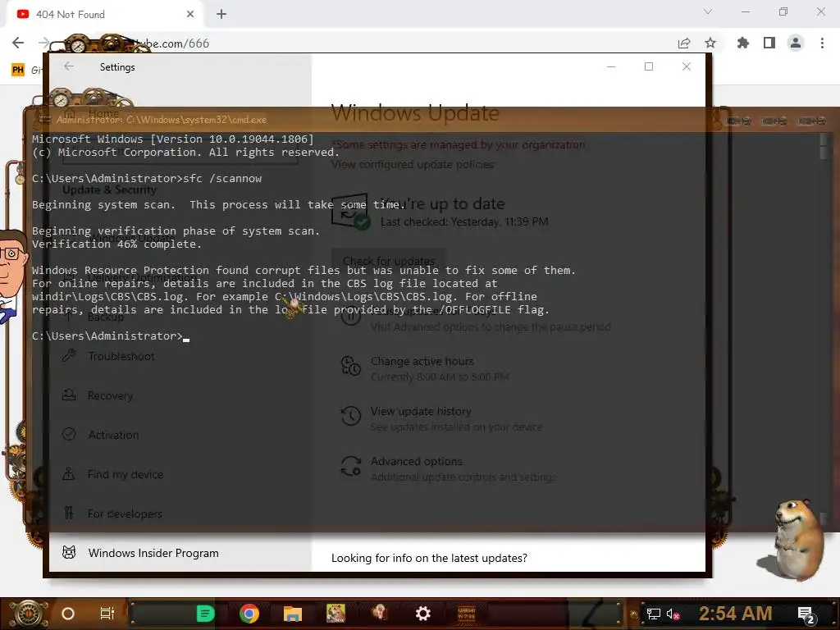Screen dimensions: 840x630
Task: Open the steampunk-styled app next to the Settings gear
Action: click(466, 614)
